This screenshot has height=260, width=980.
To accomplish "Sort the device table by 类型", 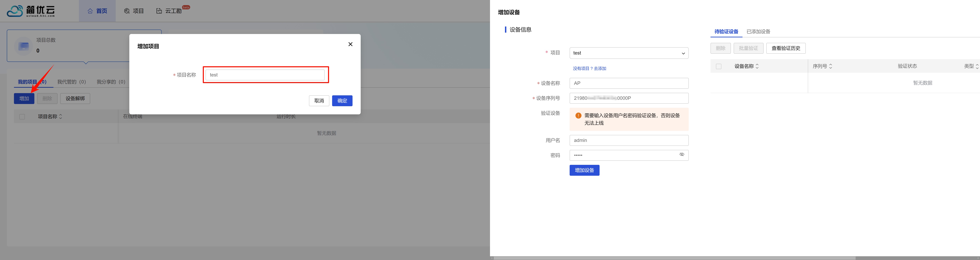I will [x=977, y=66].
